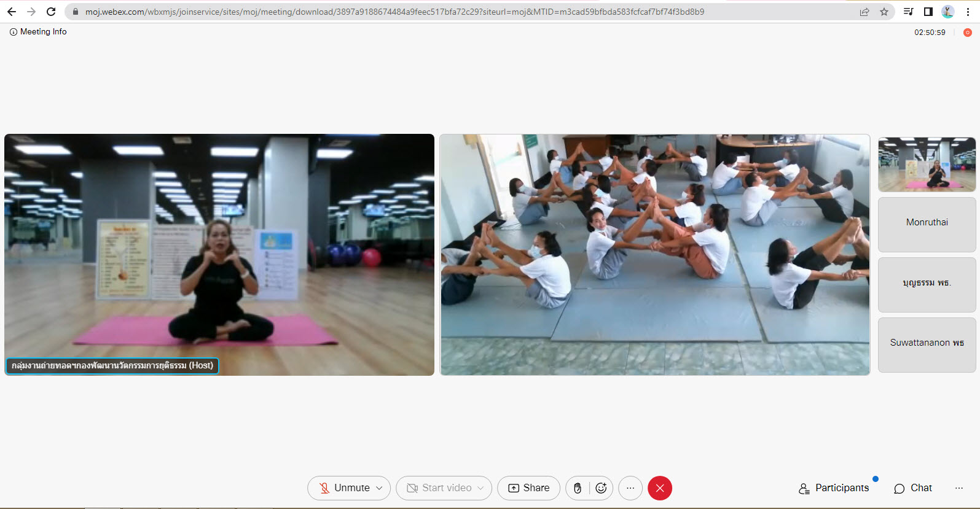Image resolution: width=980 pixels, height=509 pixels.
Task: Open panel options menu right of Chat
Action: (x=959, y=488)
